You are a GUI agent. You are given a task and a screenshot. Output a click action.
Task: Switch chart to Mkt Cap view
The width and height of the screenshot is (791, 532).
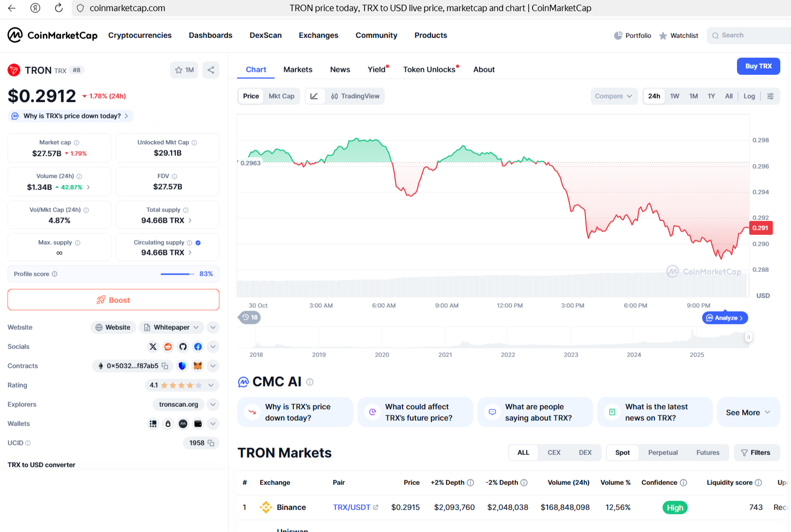click(282, 96)
